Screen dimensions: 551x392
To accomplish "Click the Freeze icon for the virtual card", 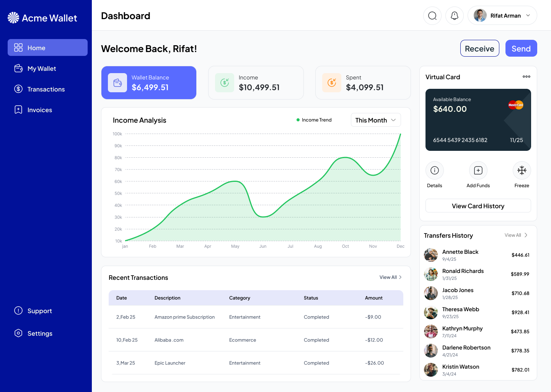I will [522, 170].
